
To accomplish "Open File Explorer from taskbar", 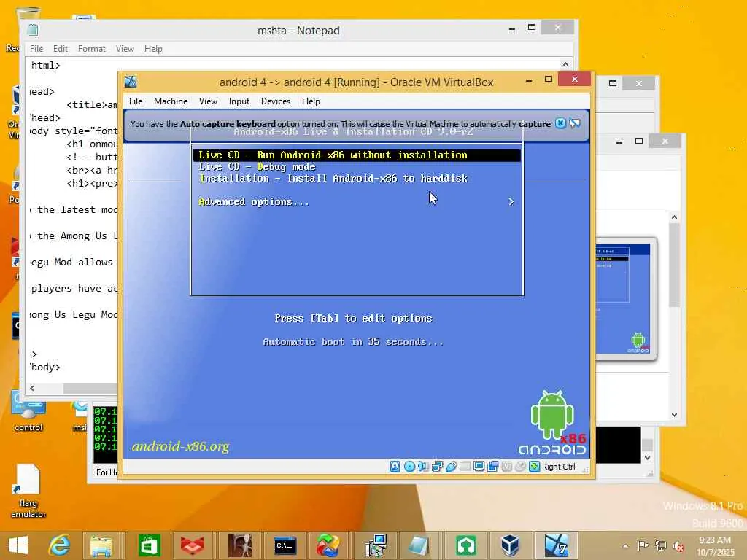I will click(x=101, y=545).
